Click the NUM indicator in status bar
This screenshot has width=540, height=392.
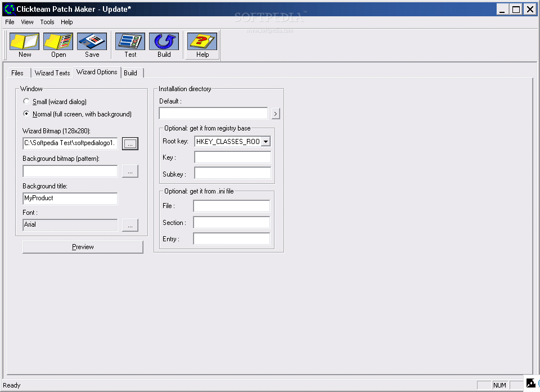[x=499, y=385]
